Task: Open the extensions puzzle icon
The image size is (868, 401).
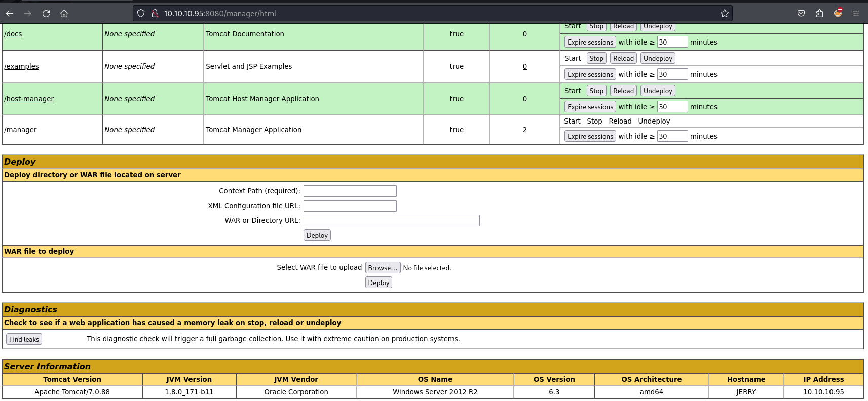Action: click(x=819, y=14)
